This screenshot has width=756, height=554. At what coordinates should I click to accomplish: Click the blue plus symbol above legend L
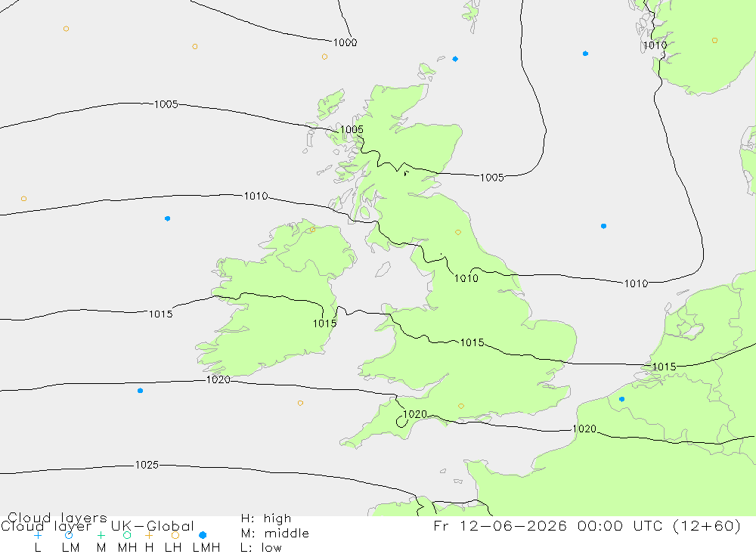click(38, 535)
